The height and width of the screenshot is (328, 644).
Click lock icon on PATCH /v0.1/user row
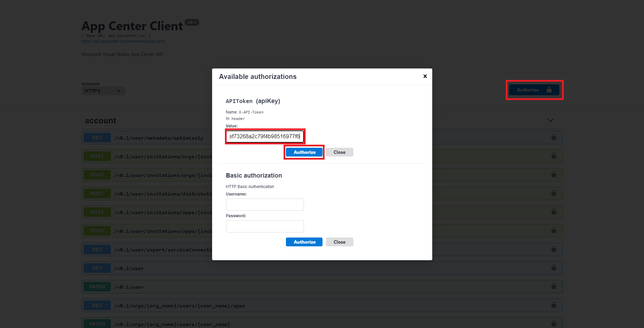554,286
